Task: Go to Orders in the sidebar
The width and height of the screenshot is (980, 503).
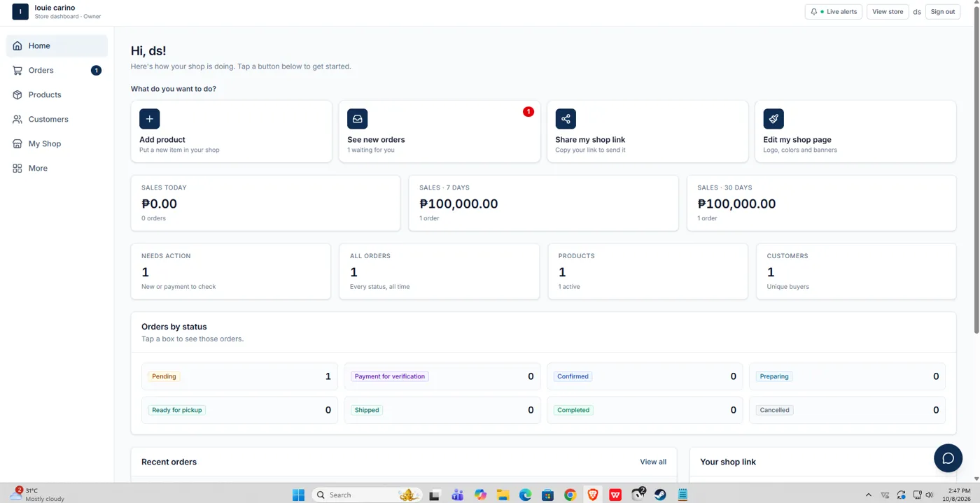Action: point(57,70)
